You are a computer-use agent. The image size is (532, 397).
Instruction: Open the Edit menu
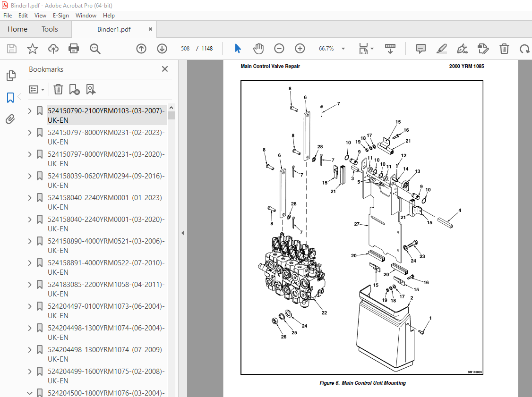[x=23, y=16]
